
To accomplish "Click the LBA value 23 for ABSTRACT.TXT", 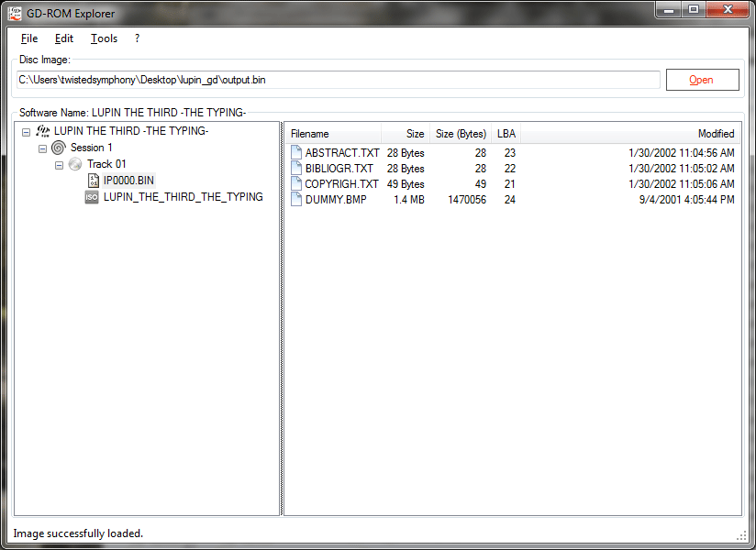I will coord(509,153).
